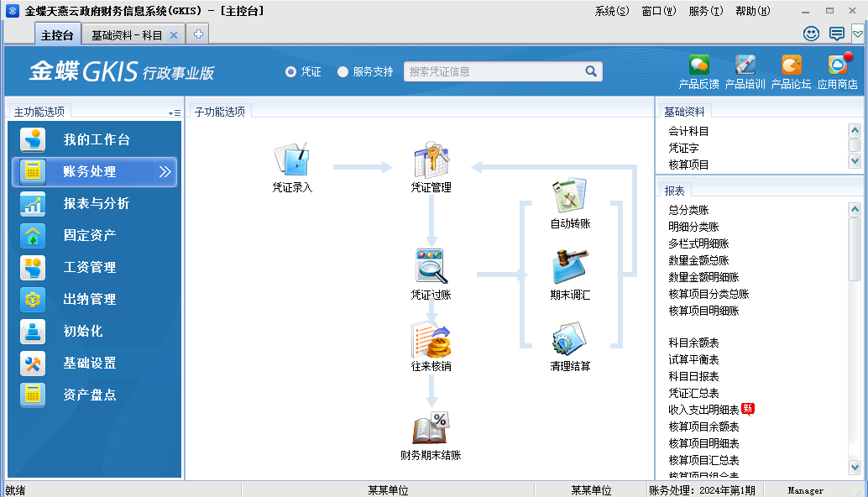
Task: Open the 总分类账 report
Action: click(x=688, y=210)
